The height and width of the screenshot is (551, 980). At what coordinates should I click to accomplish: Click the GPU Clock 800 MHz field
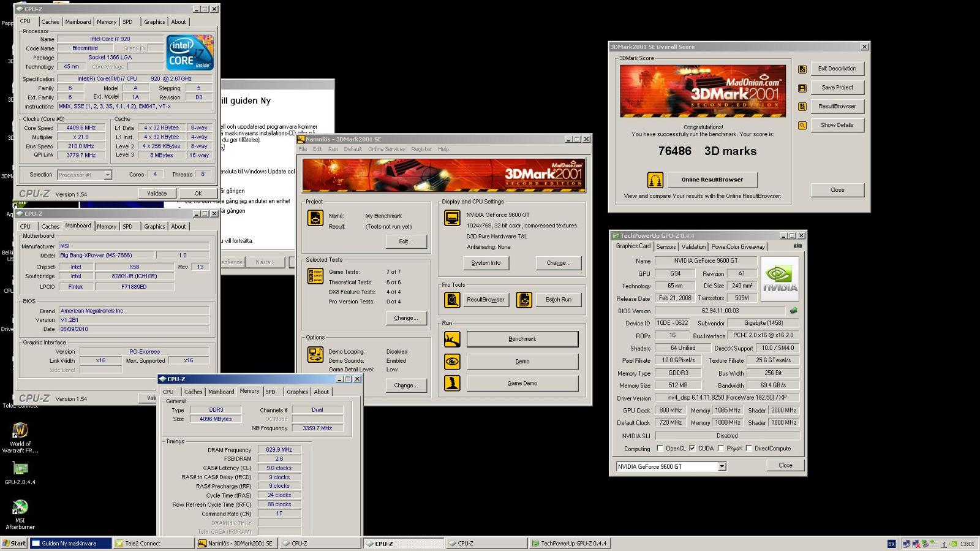[671, 411]
